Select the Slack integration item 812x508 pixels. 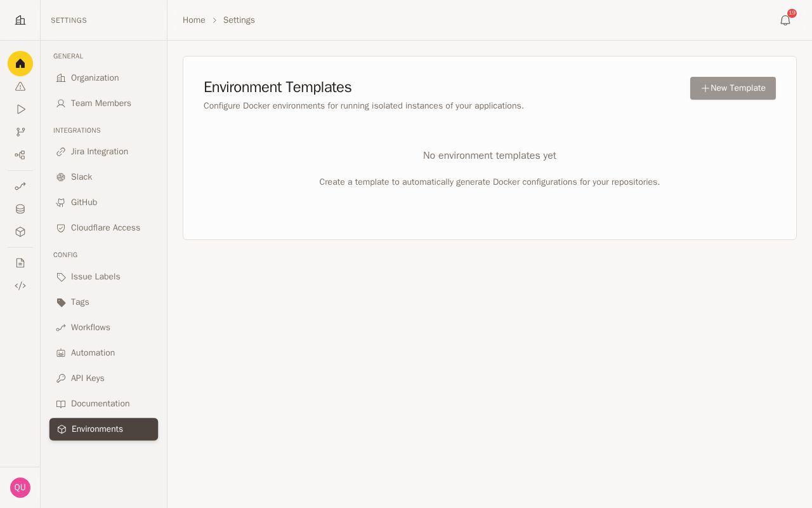pos(103,177)
